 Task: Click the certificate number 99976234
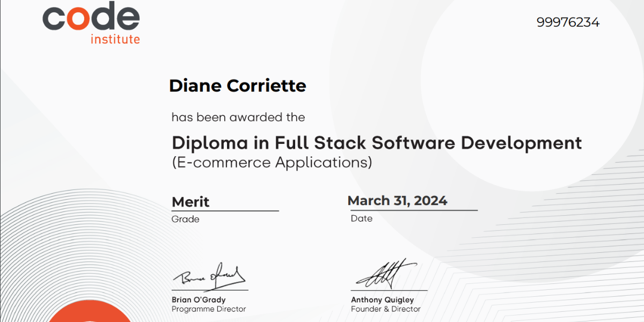click(568, 23)
